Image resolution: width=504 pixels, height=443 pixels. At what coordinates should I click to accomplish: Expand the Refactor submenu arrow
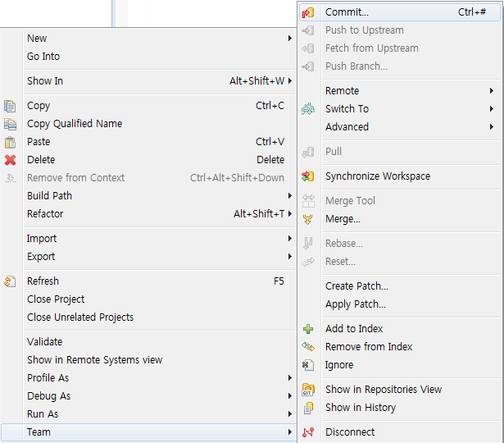(x=290, y=213)
